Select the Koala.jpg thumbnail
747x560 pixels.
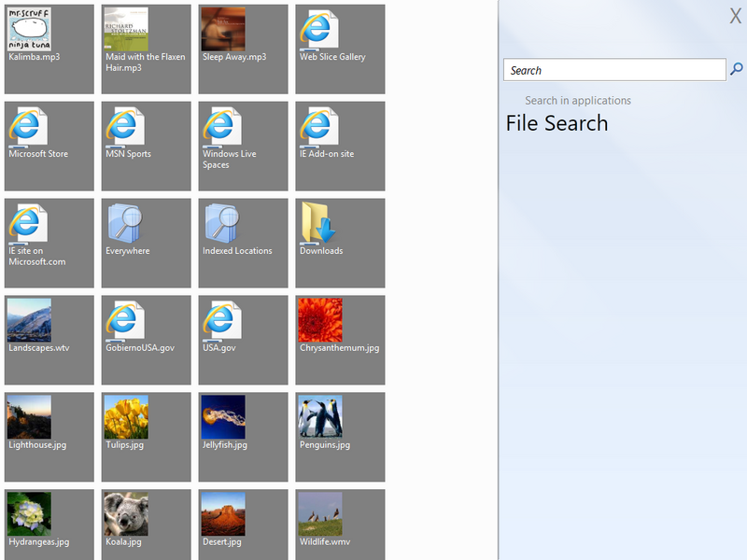tap(147, 525)
